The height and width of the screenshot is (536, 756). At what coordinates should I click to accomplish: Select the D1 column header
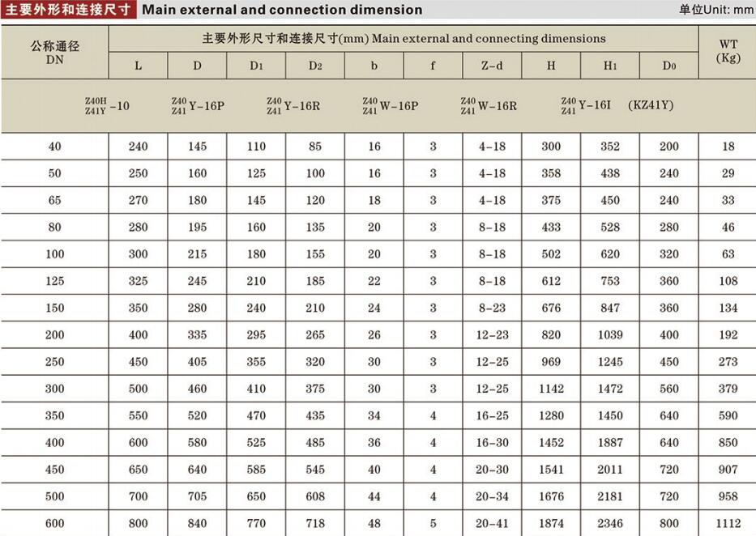[256, 66]
